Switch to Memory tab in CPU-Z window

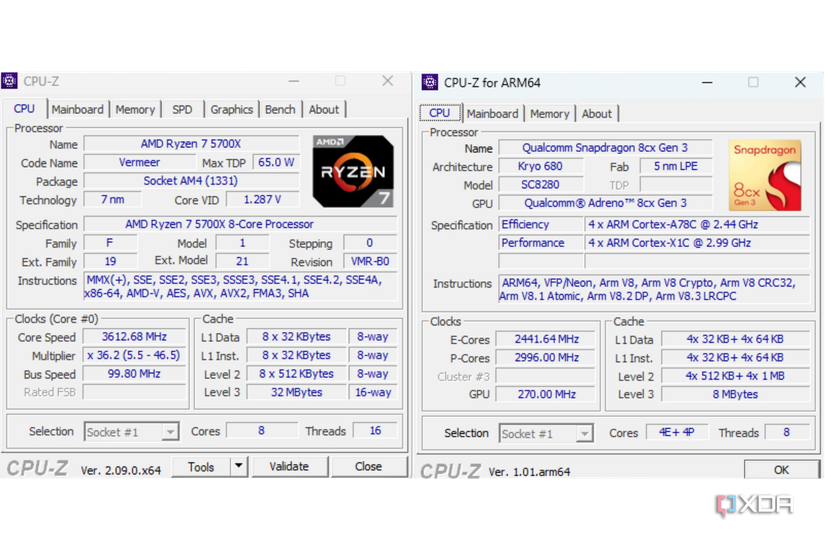coord(135,109)
